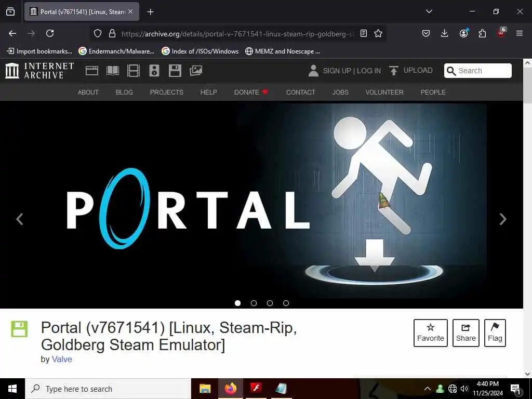Open File Explorer from the taskbar
Viewport: 532px width, 399px height.
click(205, 389)
